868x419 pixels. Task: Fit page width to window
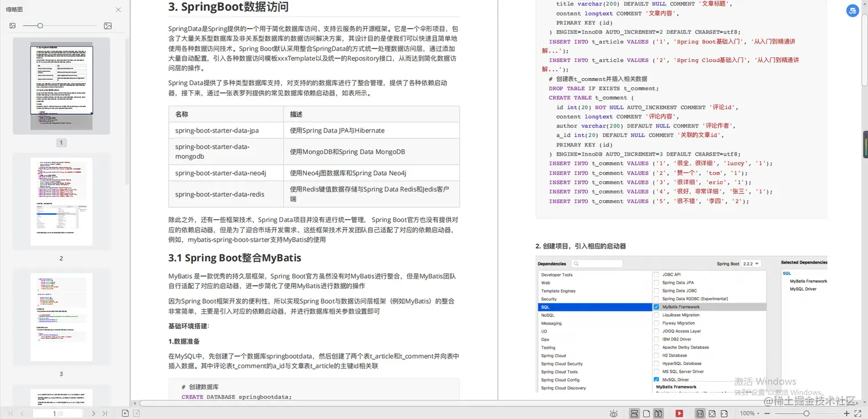(x=724, y=413)
